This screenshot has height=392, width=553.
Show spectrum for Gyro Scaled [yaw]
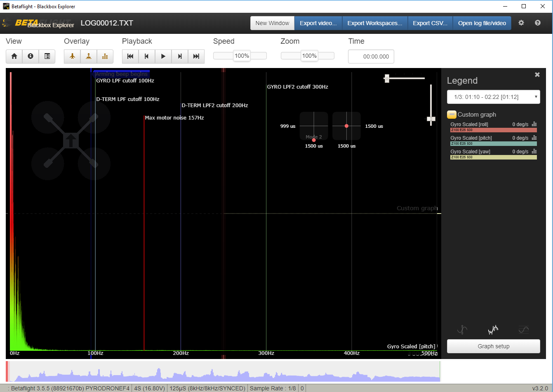[534, 151]
